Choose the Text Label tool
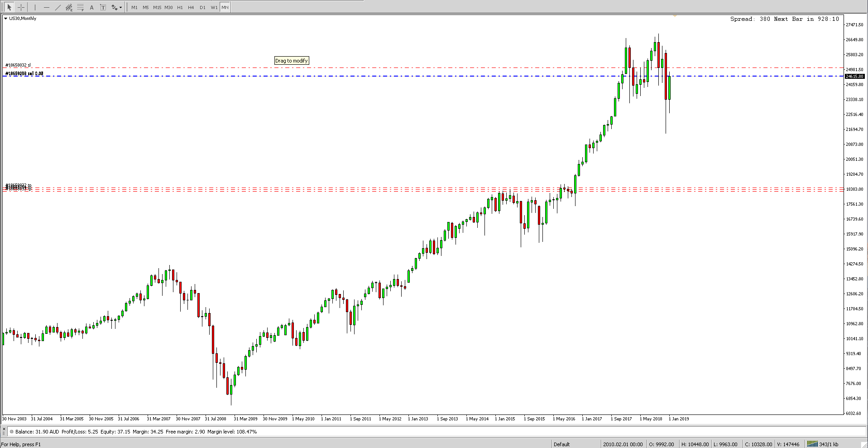868x448 pixels. (x=103, y=7)
